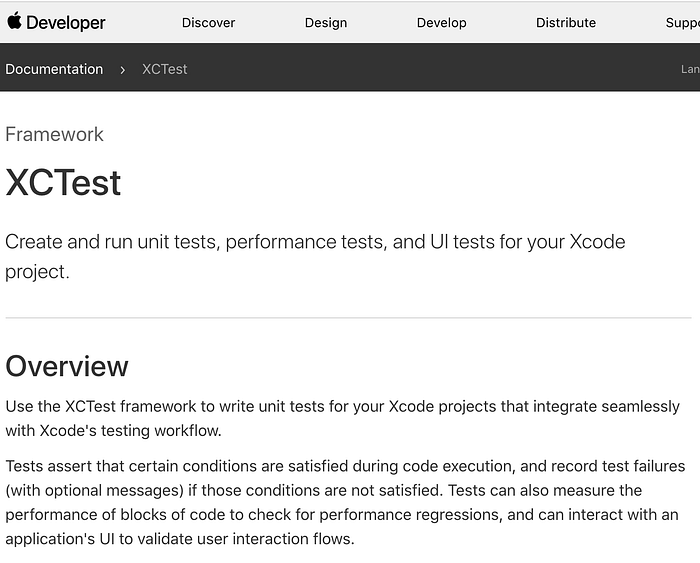Click the Framework label above the title
Screen dimensions: 700x563
(54, 134)
